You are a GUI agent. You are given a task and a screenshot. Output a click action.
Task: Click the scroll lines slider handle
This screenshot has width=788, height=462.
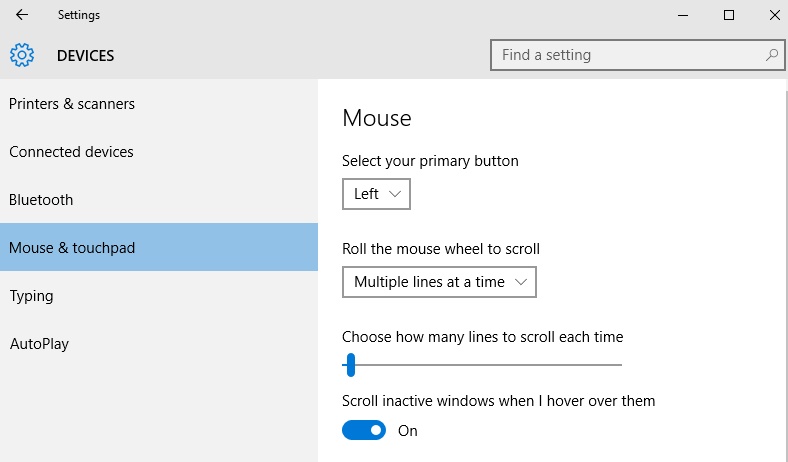tap(350, 365)
